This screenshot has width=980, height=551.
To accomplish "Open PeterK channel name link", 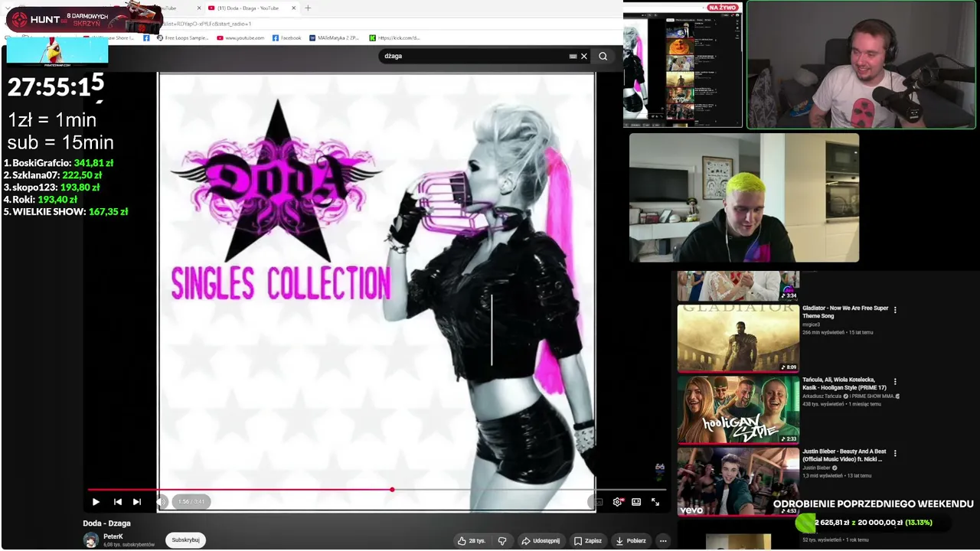I will [113, 536].
